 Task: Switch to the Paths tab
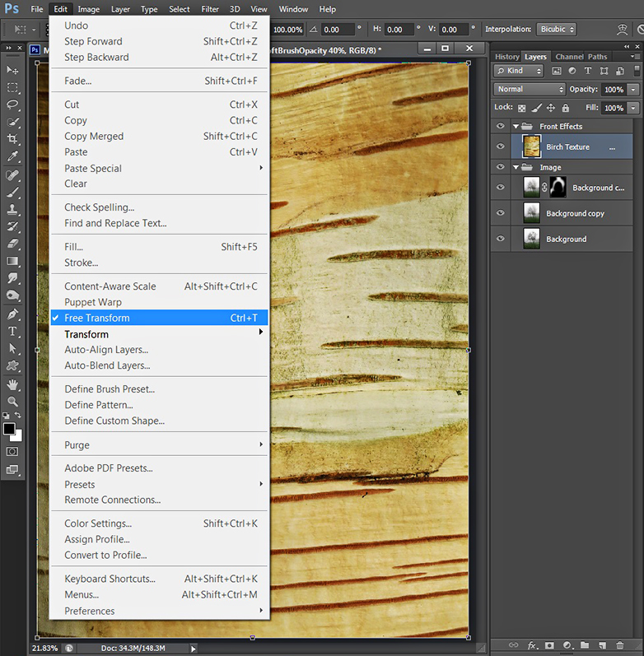[597, 57]
